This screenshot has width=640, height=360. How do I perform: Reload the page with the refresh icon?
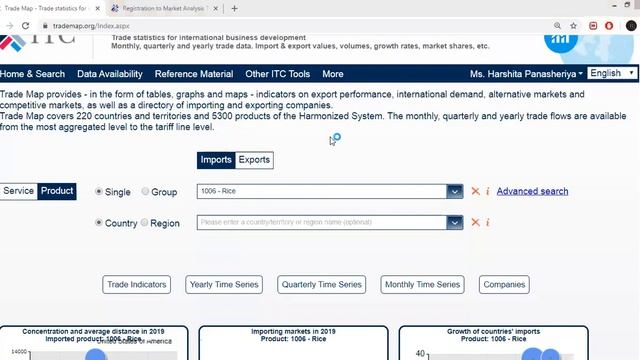click(25, 26)
